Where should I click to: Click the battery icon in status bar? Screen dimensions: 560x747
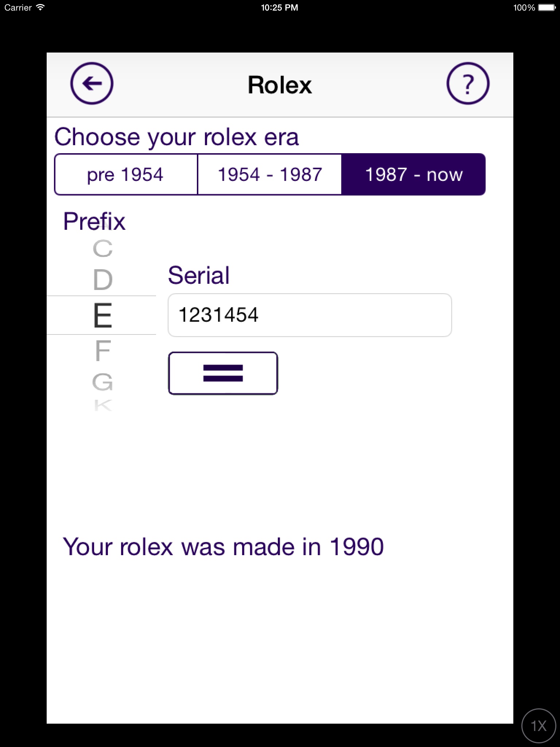tap(547, 7)
